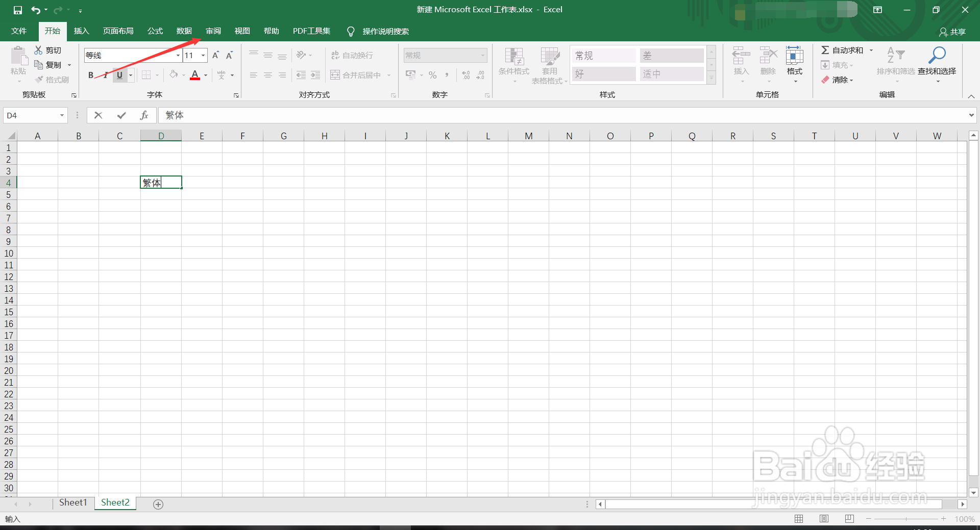
Task: Expand the font size dropdown
Action: click(203, 55)
